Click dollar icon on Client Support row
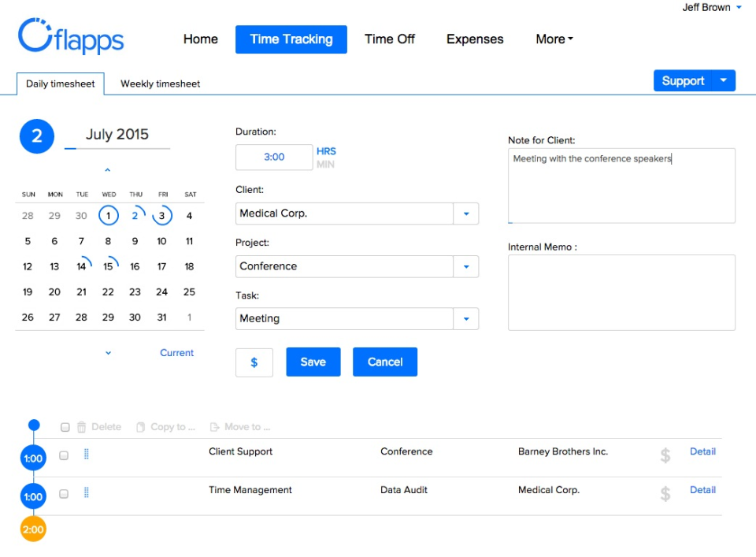This screenshot has height=557, width=756. (x=665, y=455)
